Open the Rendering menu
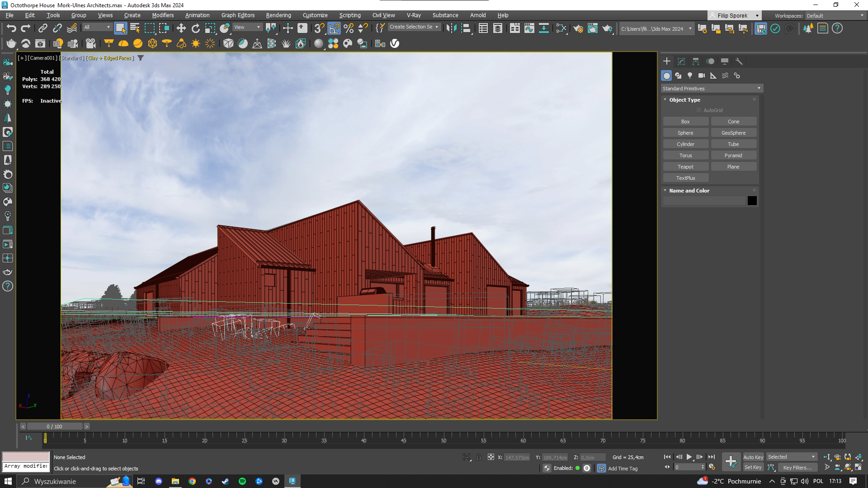 [x=278, y=15]
